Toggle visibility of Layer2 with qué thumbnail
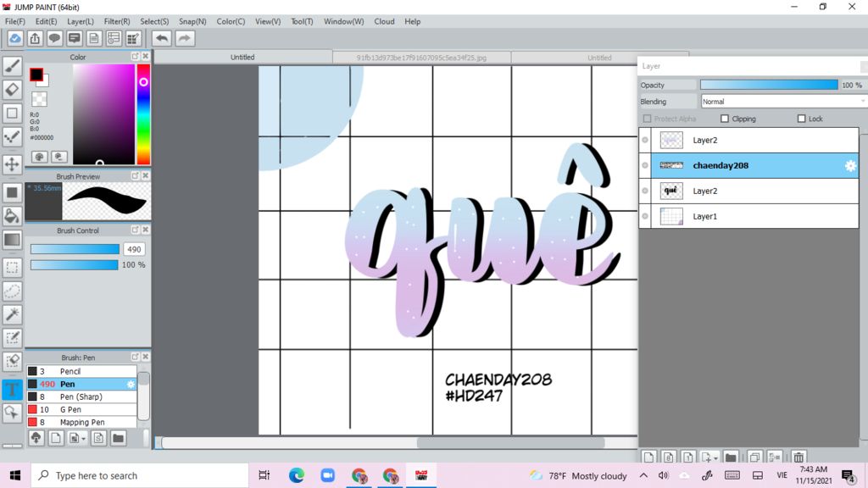The image size is (868, 488). click(645, 191)
